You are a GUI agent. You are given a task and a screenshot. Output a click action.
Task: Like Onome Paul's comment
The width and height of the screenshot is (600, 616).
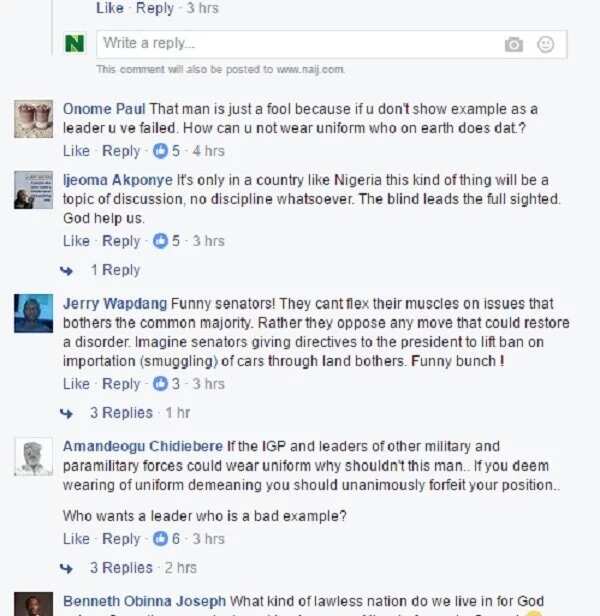[x=76, y=151]
